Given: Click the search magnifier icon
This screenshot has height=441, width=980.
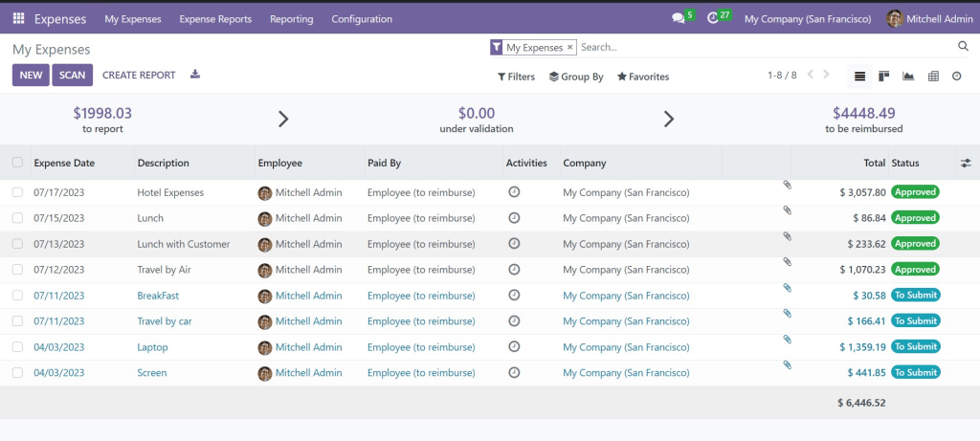Looking at the screenshot, I should pyautogui.click(x=963, y=46).
